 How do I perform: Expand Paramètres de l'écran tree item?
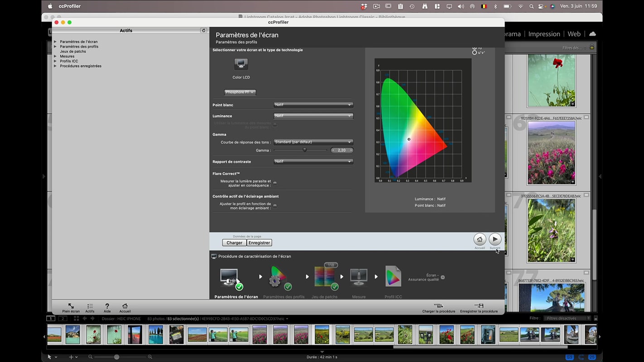55,42
